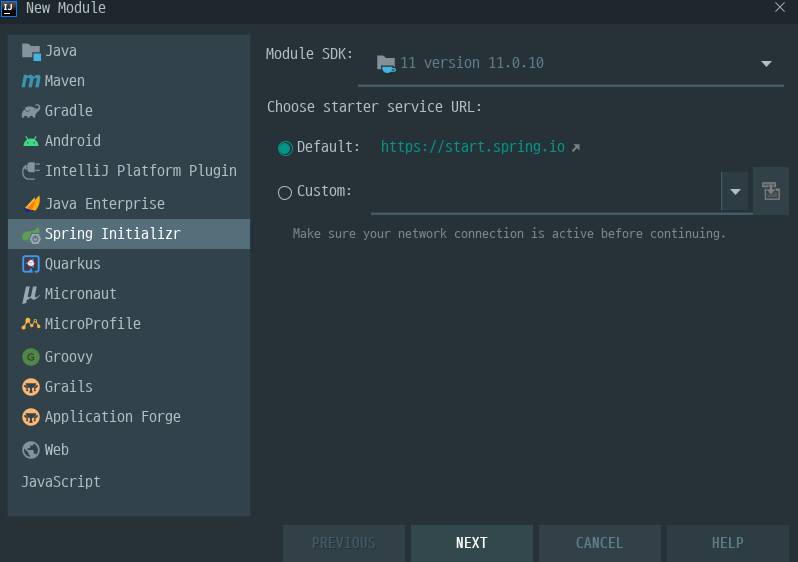Click the Application Forge icon
This screenshot has width=798, height=562.
pos(31,417)
